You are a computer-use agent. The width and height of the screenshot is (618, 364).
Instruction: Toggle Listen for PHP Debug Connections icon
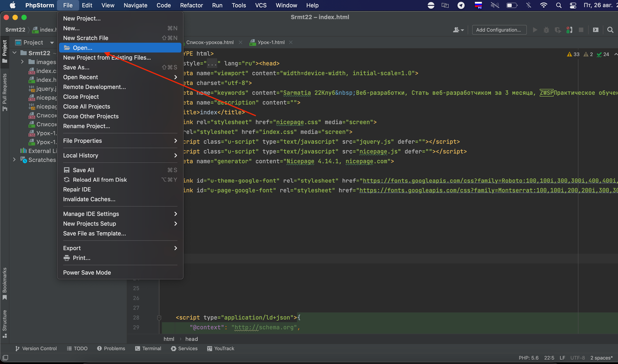pos(570,30)
